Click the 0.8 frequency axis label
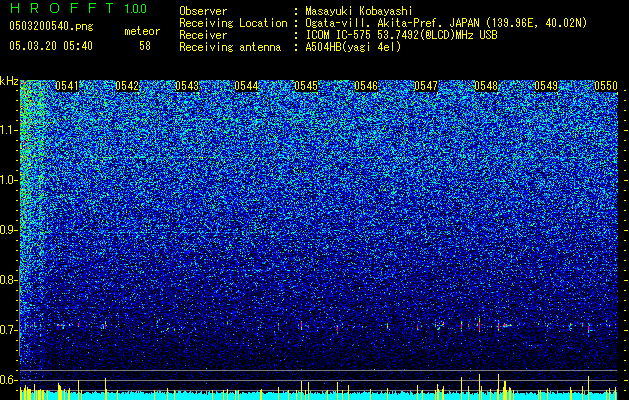 9,280
